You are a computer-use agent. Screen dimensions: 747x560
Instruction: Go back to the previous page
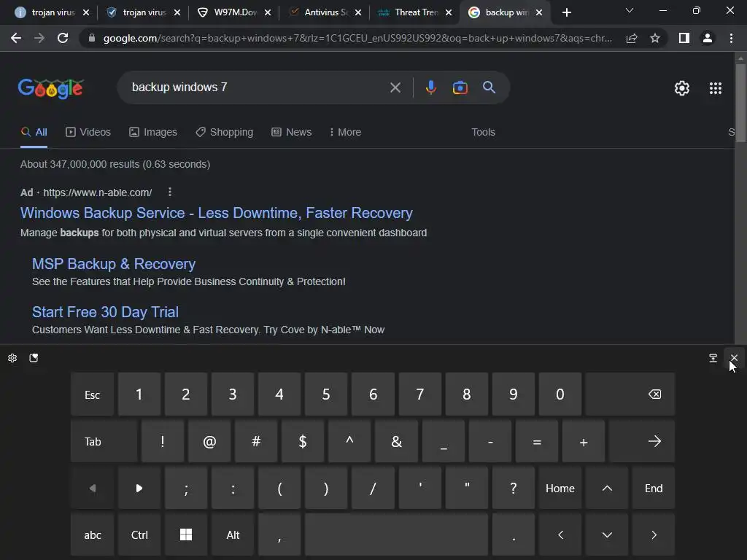(16, 38)
